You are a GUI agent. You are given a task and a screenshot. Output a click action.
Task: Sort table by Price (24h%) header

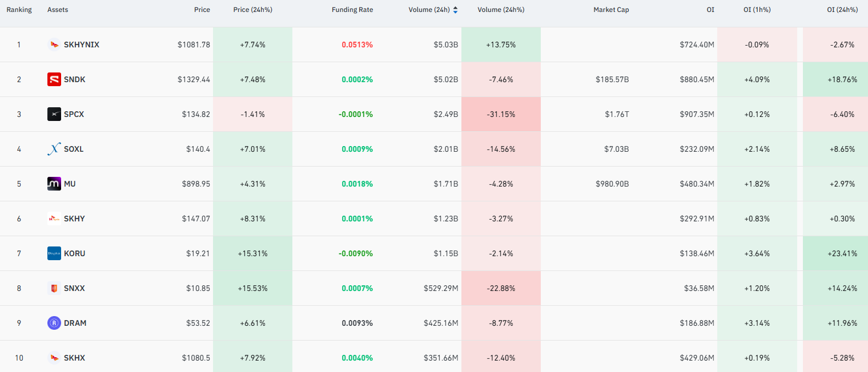[252, 10]
